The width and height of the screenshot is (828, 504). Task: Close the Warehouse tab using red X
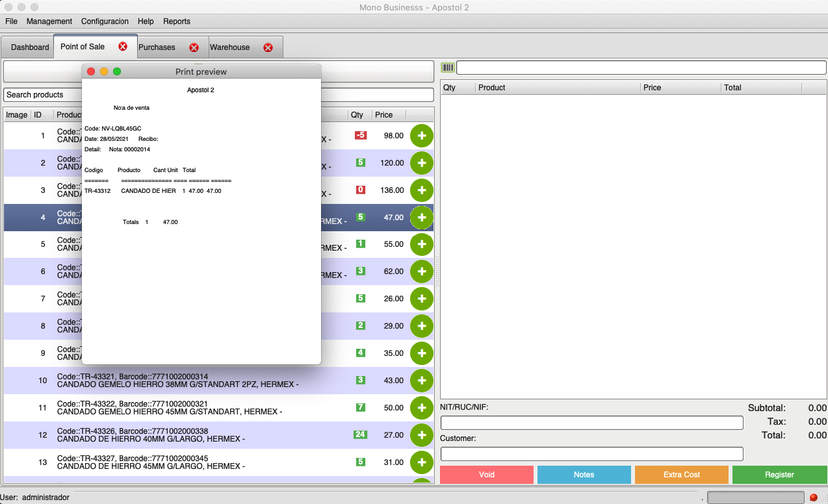coord(268,47)
